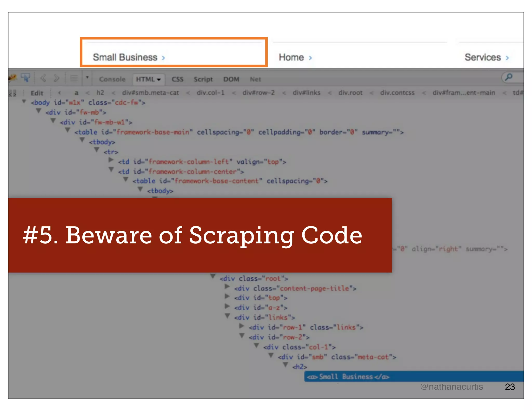The width and height of the screenshot is (532, 411).
Task: Collapse the div id="fw-mb-w1" node
Action: tap(53, 121)
